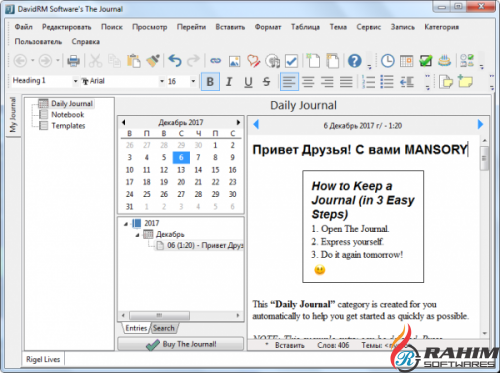Image resolution: width=500 pixels, height=373 pixels.
Task: Open the Редактировать menu
Action: click(66, 27)
